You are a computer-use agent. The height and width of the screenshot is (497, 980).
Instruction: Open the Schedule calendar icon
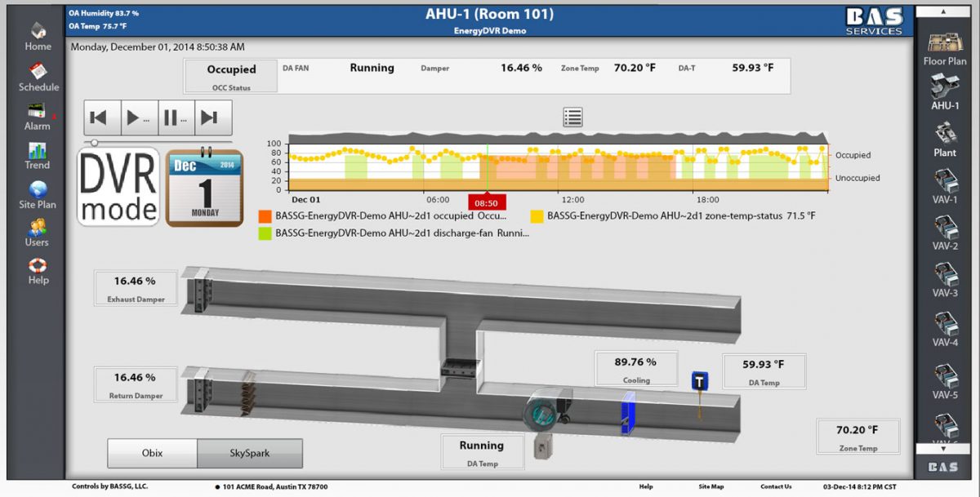click(38, 71)
